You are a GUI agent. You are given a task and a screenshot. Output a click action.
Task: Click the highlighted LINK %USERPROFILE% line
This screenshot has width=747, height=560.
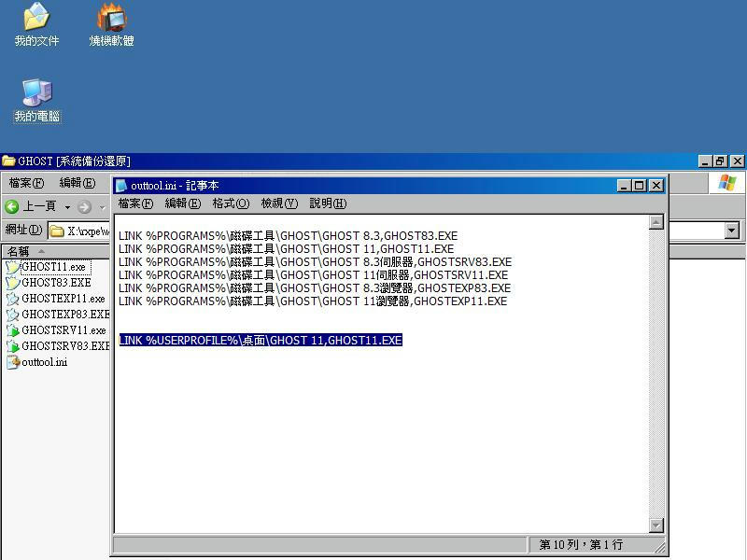(x=261, y=340)
